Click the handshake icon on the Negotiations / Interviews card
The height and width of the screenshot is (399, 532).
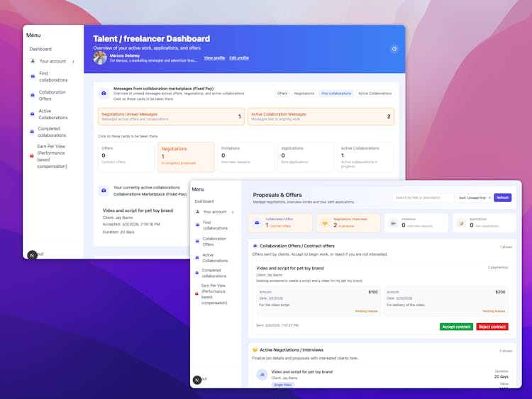324,223
